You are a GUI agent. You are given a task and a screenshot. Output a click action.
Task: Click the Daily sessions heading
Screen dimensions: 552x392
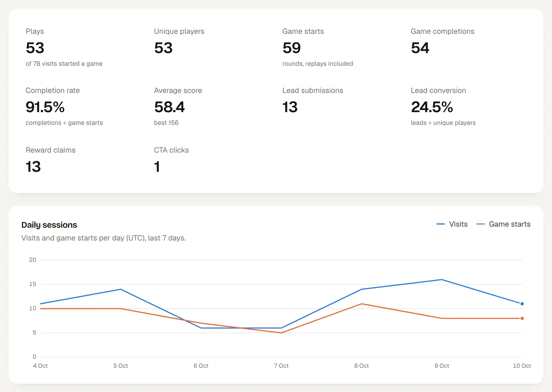pyautogui.click(x=49, y=225)
